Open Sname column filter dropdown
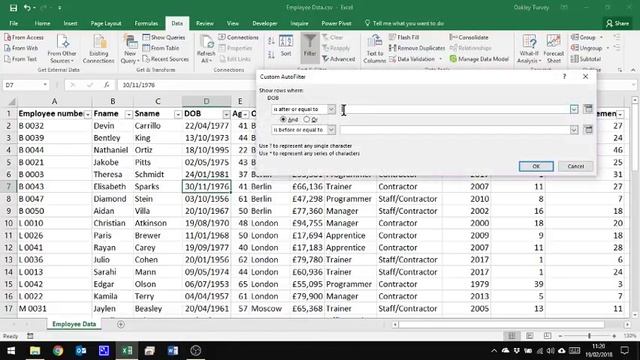The width and height of the screenshot is (640, 360). [x=178, y=114]
